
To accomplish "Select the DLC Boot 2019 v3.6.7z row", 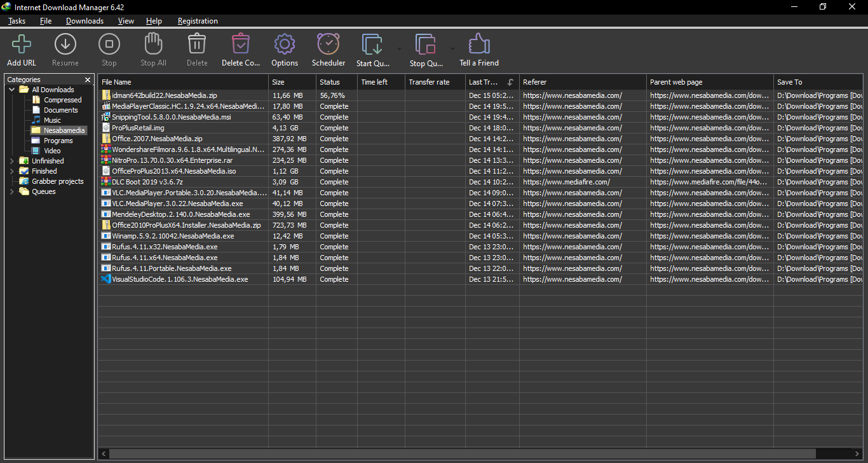I will click(480, 182).
